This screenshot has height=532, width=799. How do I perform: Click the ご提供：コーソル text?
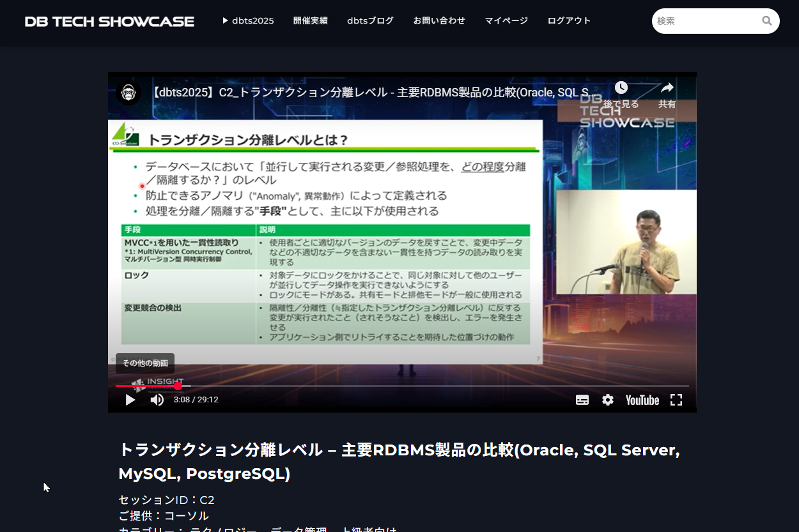coord(164,516)
